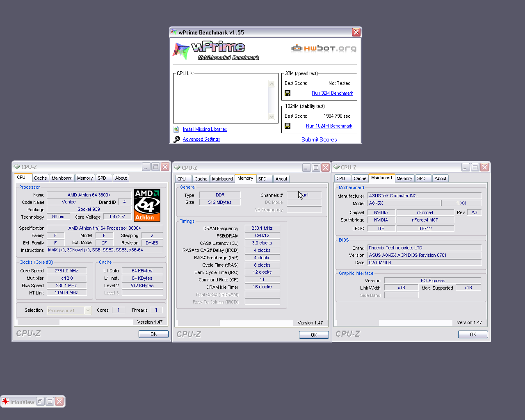Minimize the left CPU-Z CPU window
525x420 pixels.
pos(146,167)
